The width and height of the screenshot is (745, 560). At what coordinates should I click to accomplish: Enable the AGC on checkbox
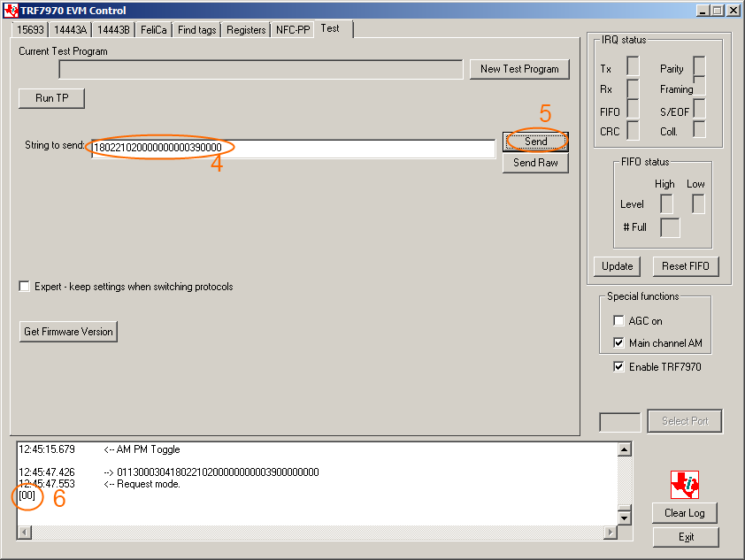click(618, 320)
